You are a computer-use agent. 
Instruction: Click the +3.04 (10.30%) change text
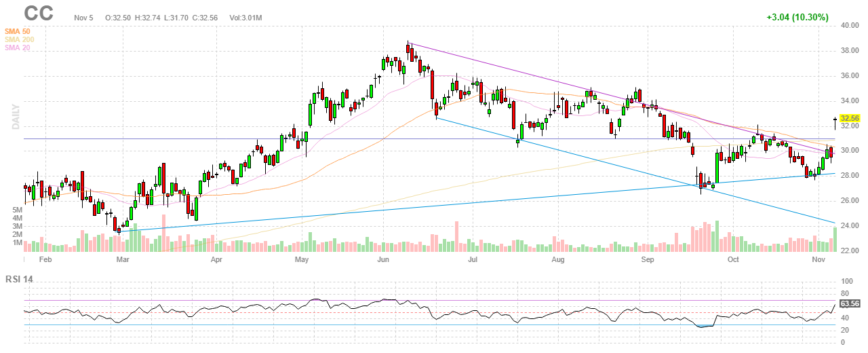[797, 17]
